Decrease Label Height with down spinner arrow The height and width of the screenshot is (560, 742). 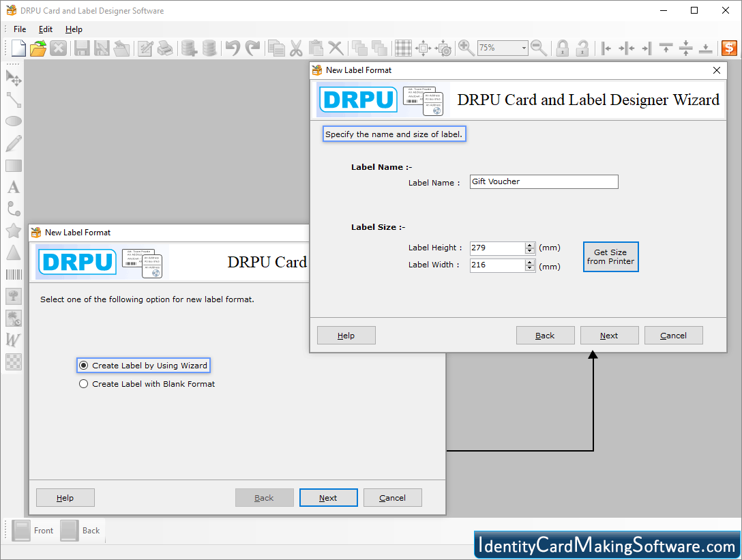point(530,252)
